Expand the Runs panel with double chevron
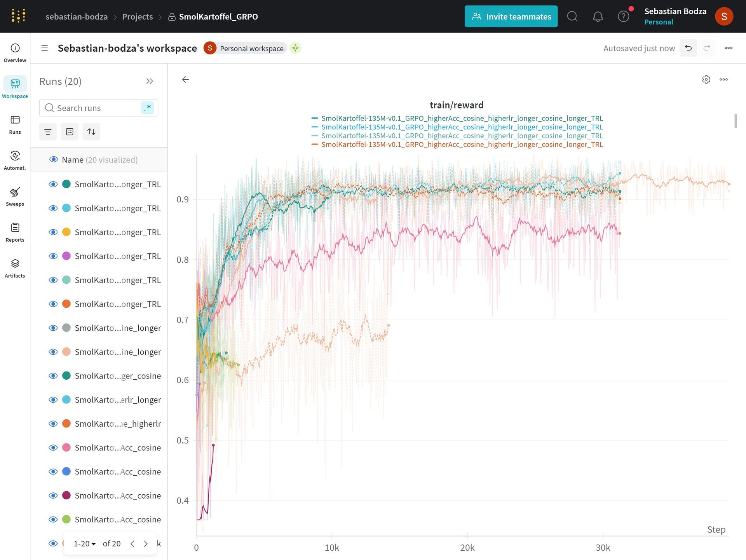Viewport: 746px width, 560px height. tap(150, 81)
